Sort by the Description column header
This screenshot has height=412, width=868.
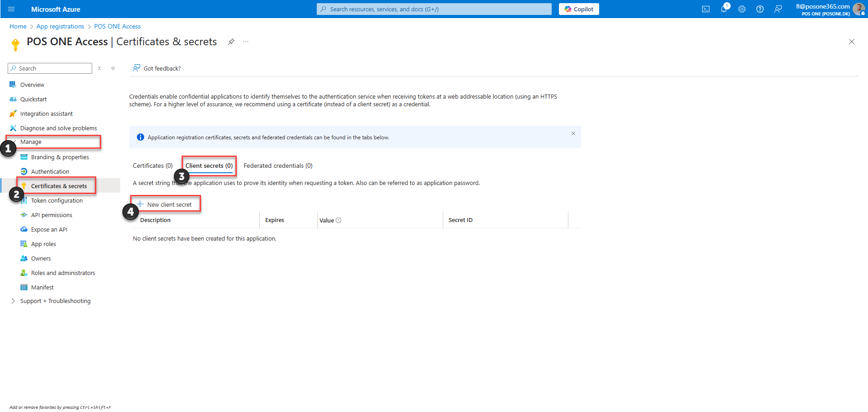[155, 220]
